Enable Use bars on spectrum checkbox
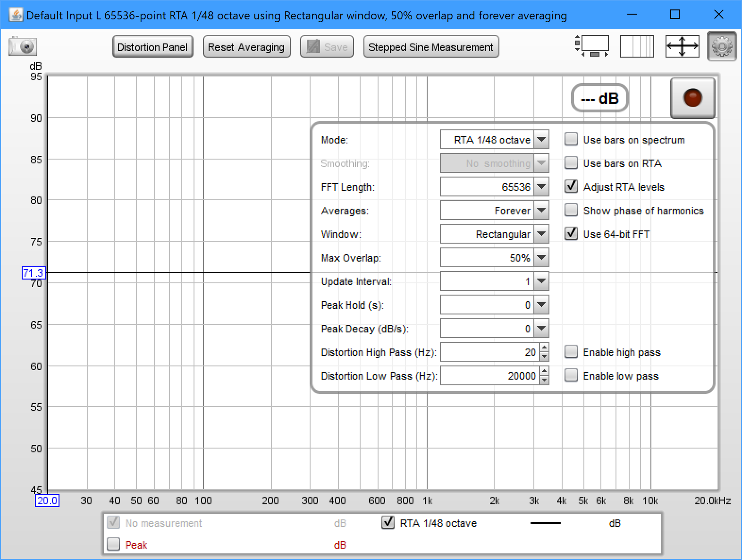The width and height of the screenshot is (742, 560). click(571, 139)
